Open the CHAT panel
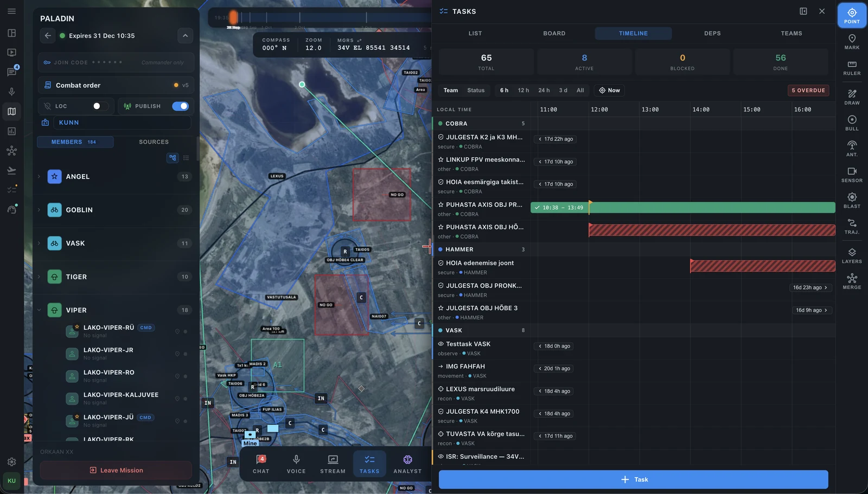The image size is (868, 494). pos(261,464)
